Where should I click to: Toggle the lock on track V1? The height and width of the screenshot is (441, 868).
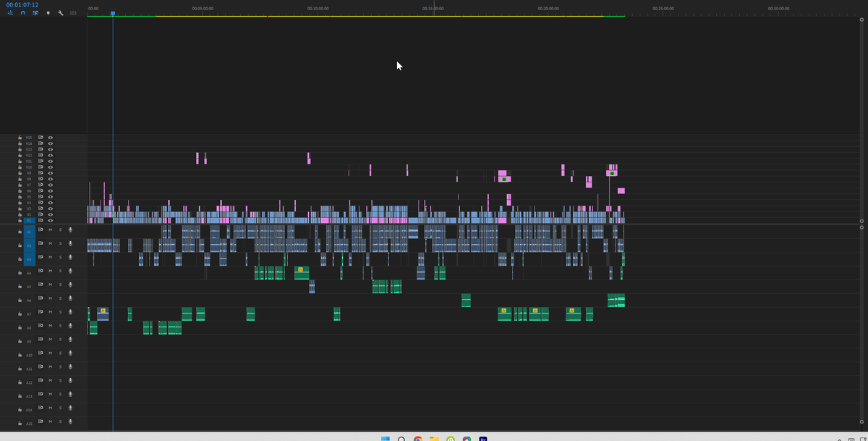click(x=20, y=220)
